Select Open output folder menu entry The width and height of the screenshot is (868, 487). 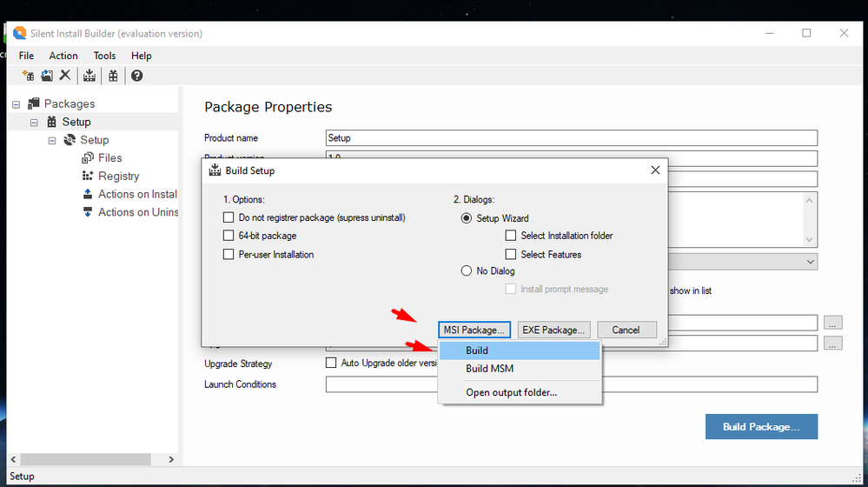tap(520, 392)
